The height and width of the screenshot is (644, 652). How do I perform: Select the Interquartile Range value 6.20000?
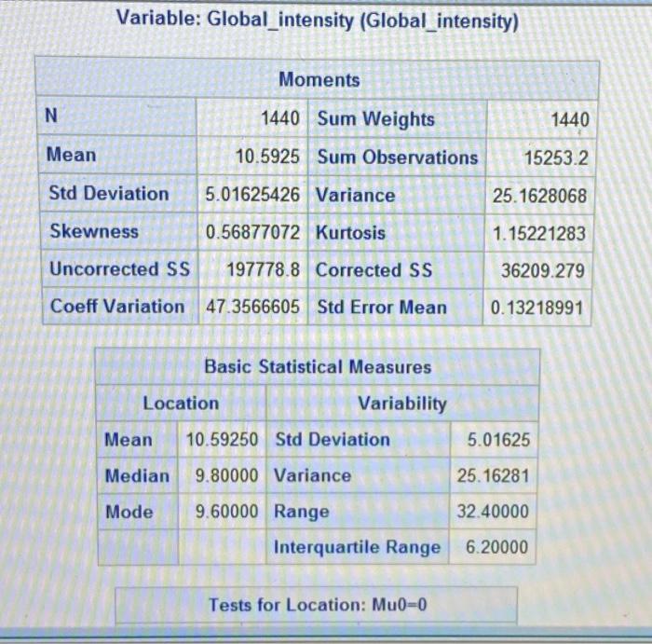[x=496, y=547]
